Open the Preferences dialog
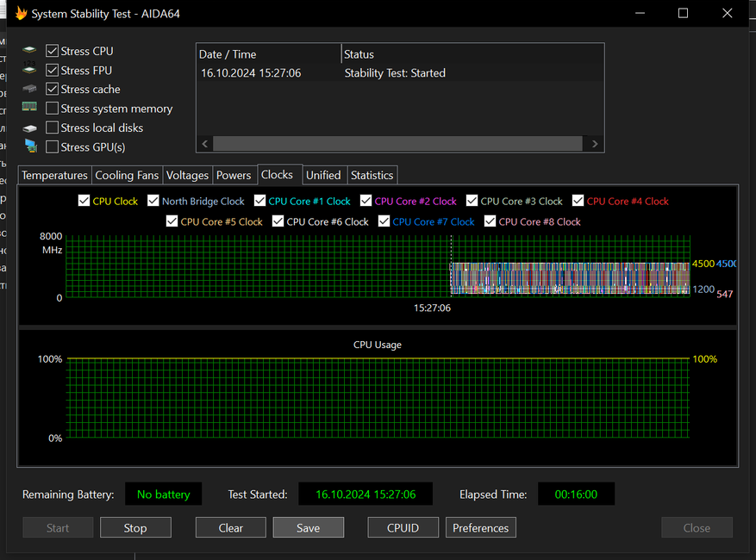The image size is (756, 560). (x=480, y=528)
